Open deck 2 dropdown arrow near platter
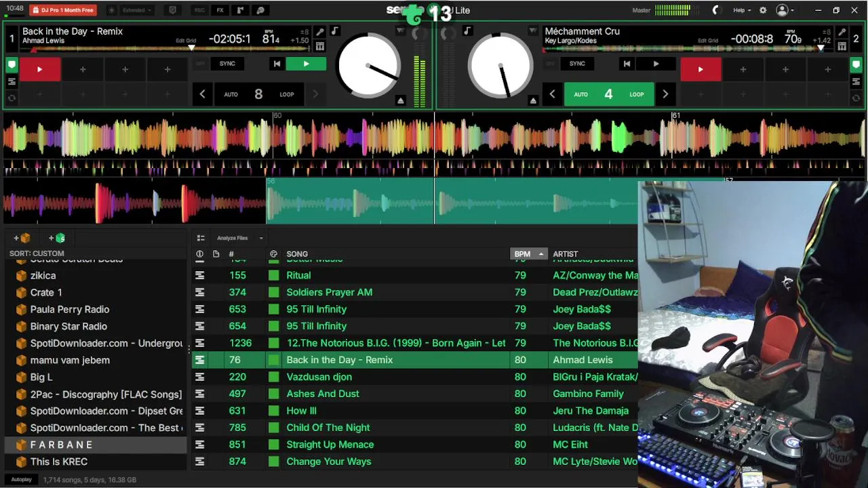The image size is (868, 488). pyautogui.click(x=533, y=31)
